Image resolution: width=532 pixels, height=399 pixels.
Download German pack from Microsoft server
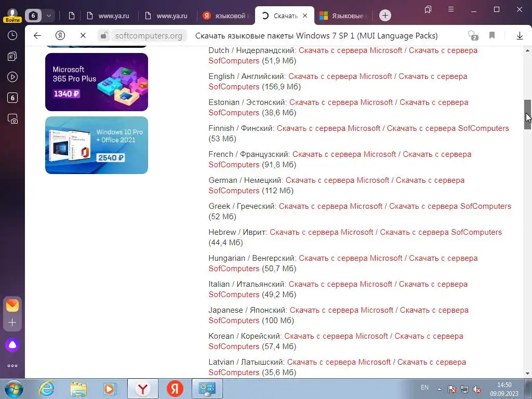click(337, 180)
